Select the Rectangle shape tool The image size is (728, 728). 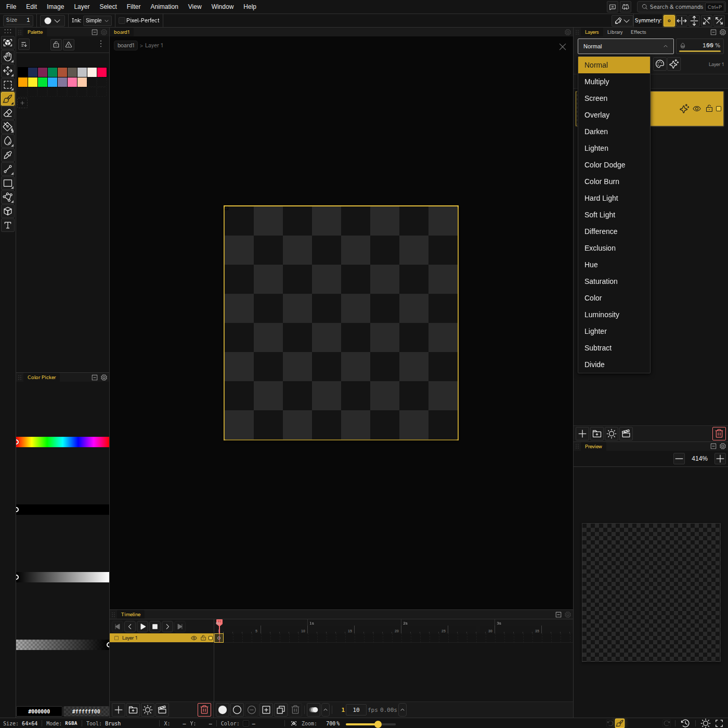pos(8,183)
